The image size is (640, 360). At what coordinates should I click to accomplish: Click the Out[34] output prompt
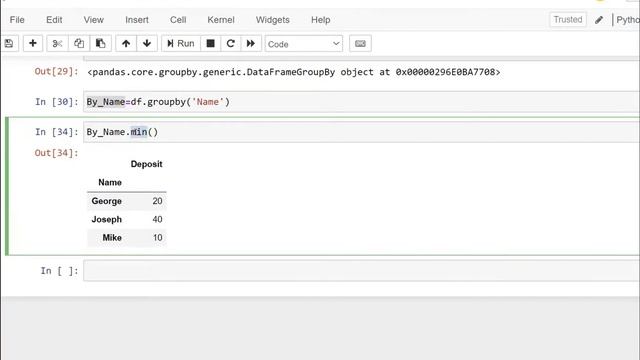56,153
